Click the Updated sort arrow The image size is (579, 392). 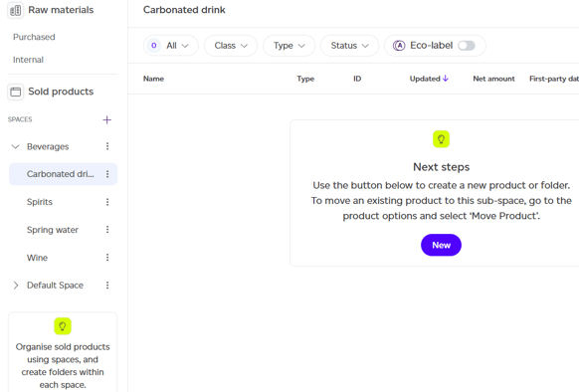(446, 79)
